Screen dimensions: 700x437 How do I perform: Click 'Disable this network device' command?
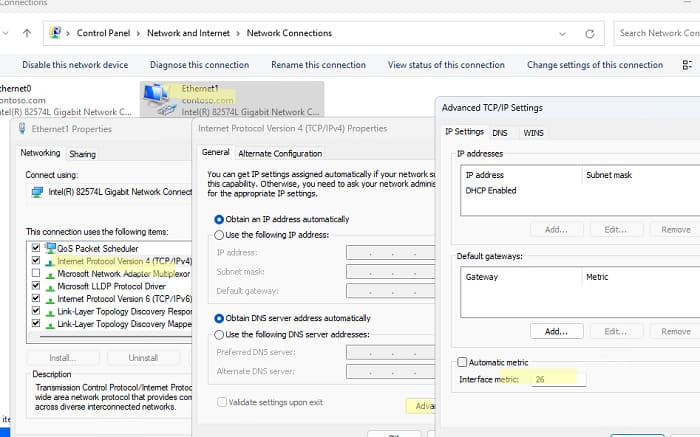pyautogui.click(x=75, y=65)
